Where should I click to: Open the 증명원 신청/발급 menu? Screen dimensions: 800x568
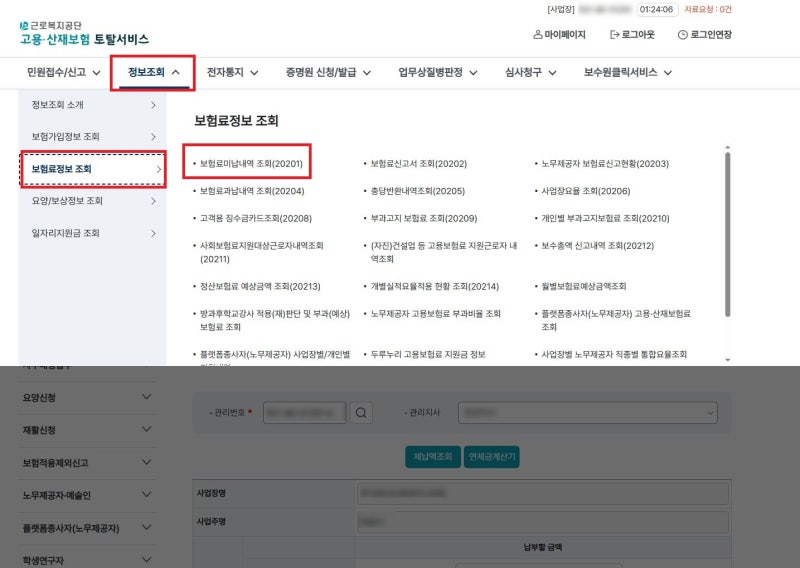(x=328, y=72)
